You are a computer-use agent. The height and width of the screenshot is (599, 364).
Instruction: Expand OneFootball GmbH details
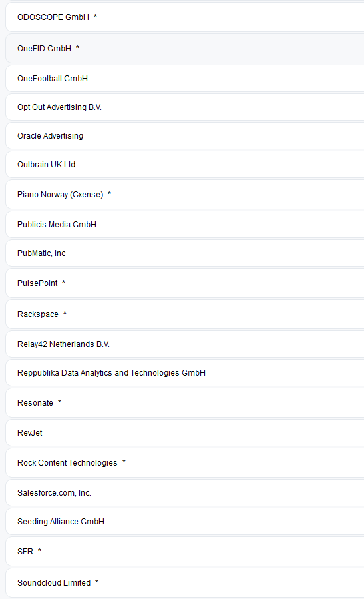click(185, 79)
